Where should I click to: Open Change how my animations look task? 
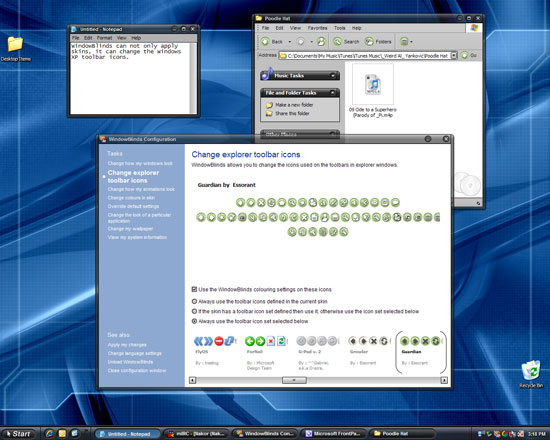141,189
